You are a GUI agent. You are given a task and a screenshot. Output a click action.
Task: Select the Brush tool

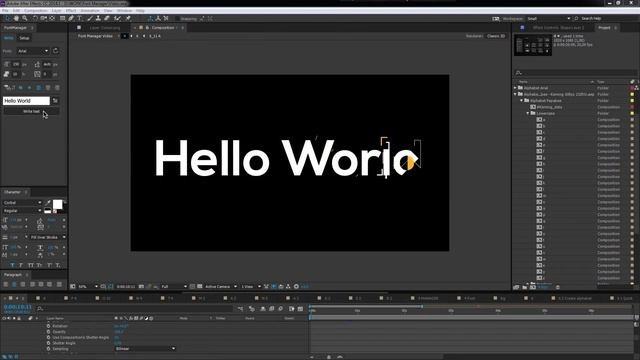90,18
